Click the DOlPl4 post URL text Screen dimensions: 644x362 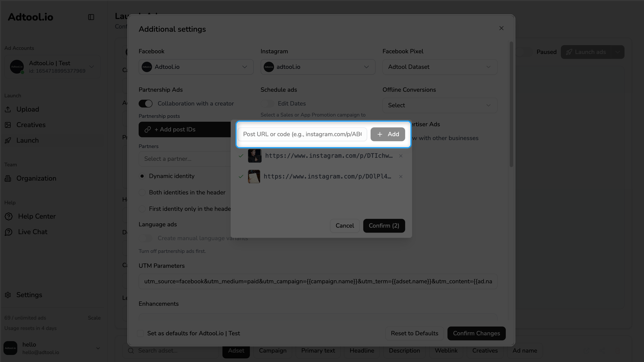tap(327, 177)
